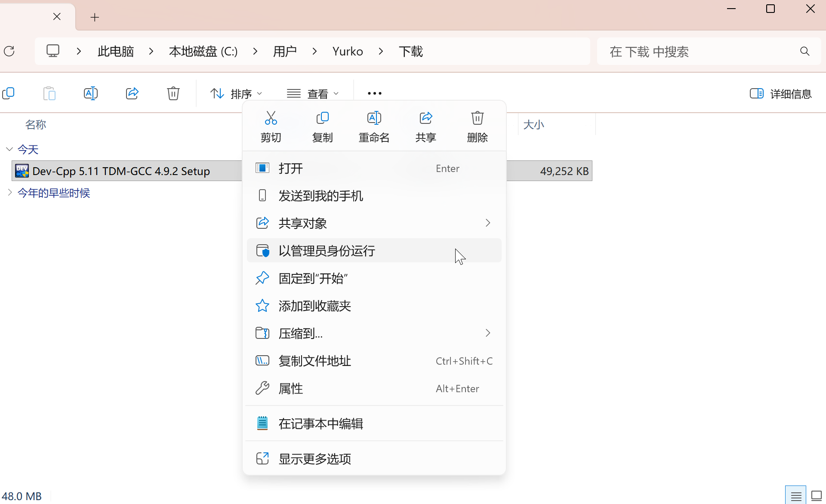Collapse the 今天 group

pyautogui.click(x=9, y=149)
